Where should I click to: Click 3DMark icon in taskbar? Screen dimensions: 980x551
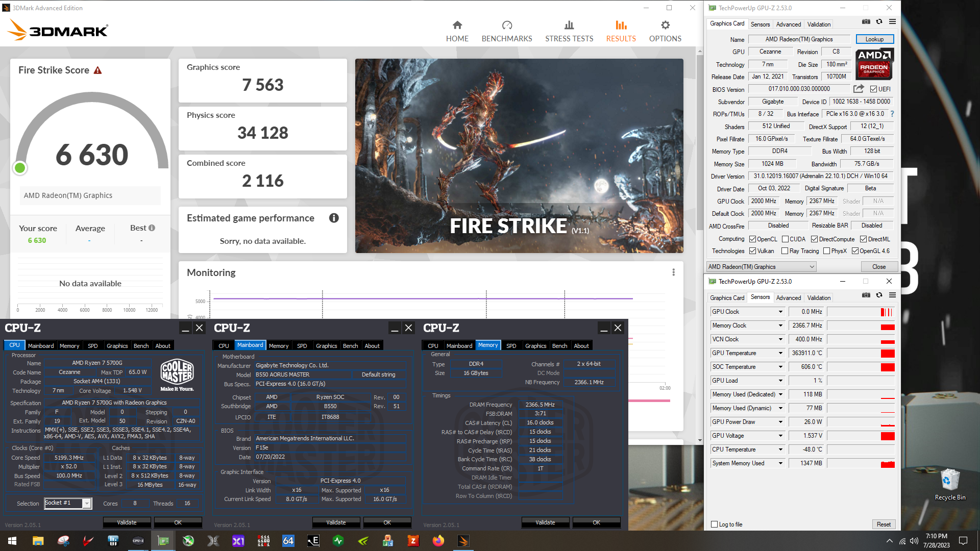[463, 541]
